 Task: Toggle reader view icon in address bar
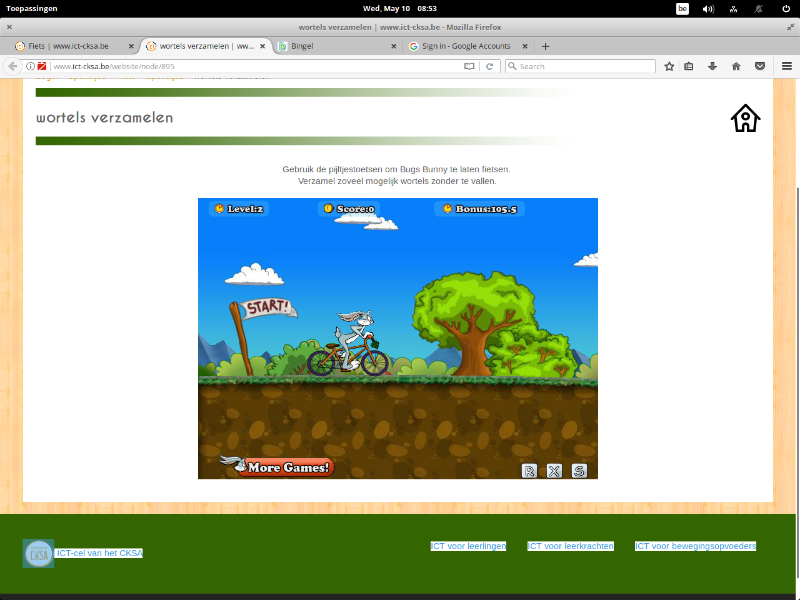[469, 66]
